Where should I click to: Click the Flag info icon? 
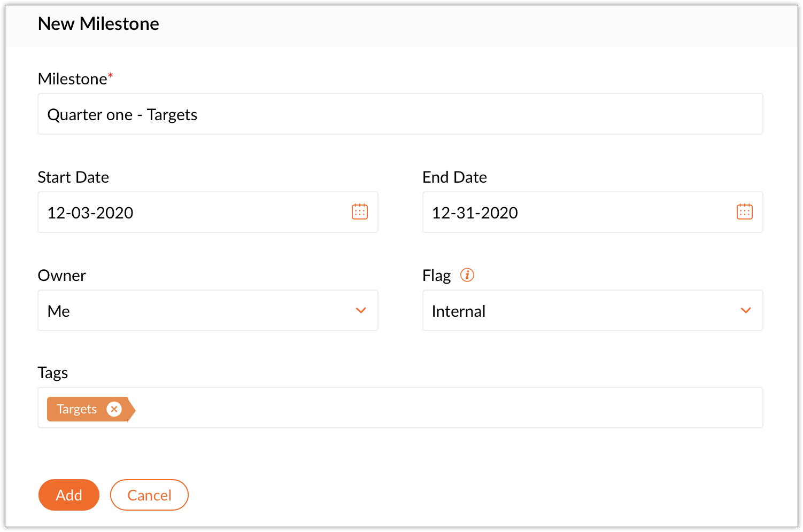pyautogui.click(x=467, y=275)
